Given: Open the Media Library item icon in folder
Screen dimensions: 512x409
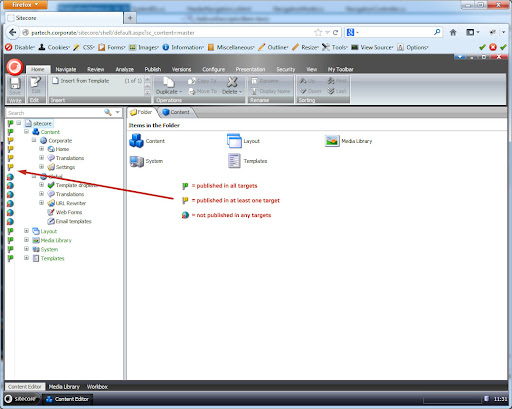Looking at the screenshot, I should tap(332, 141).
